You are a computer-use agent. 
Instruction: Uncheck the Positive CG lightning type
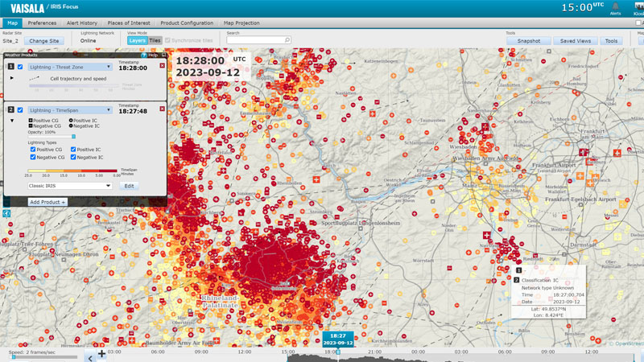33,150
